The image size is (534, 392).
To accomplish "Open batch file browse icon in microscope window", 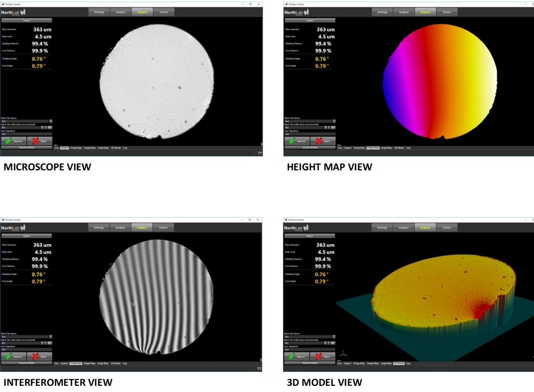I will click(51, 121).
